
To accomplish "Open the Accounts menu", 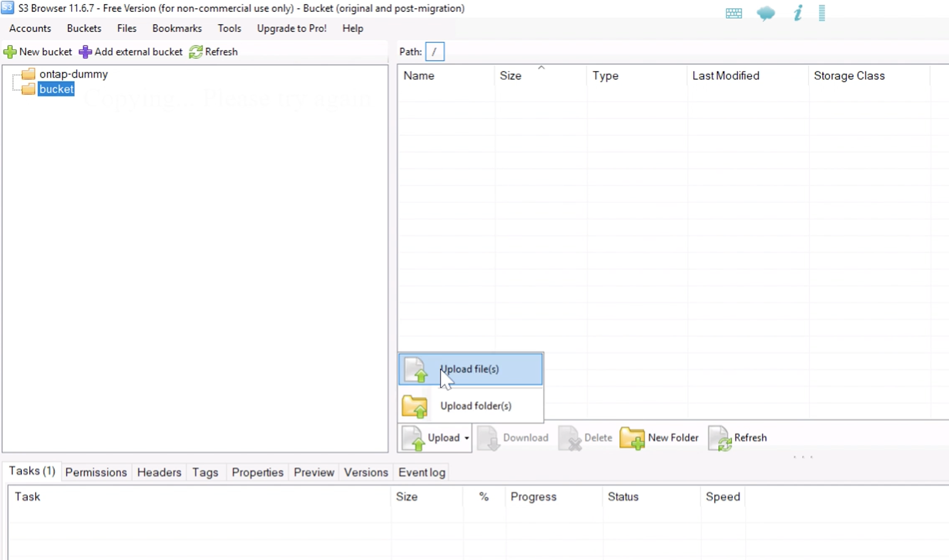I will pyautogui.click(x=29, y=28).
